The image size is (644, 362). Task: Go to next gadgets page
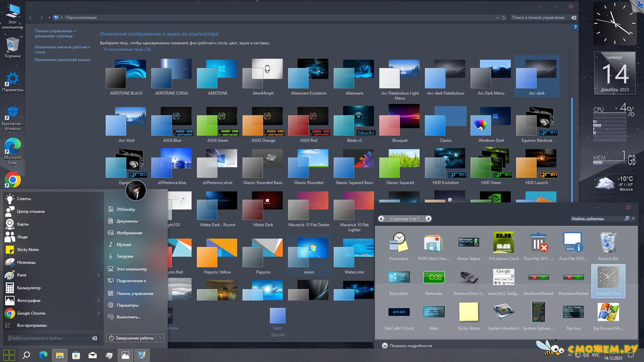click(428, 219)
